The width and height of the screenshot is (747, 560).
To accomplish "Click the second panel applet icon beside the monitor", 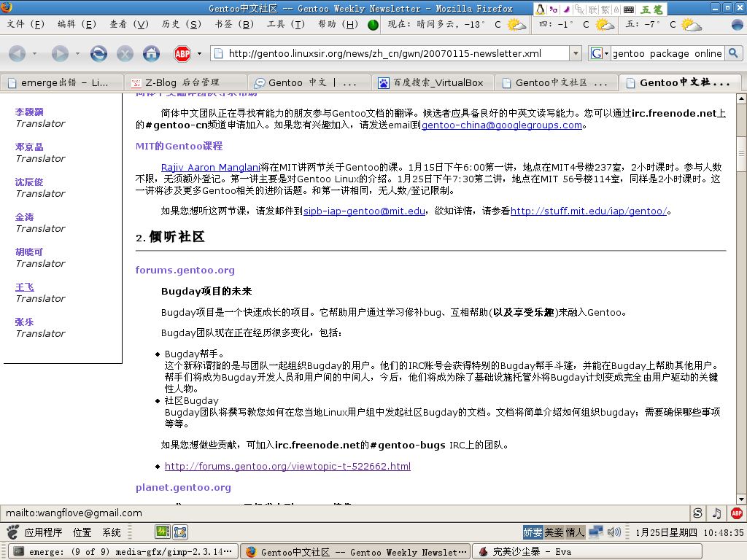I will [180, 532].
